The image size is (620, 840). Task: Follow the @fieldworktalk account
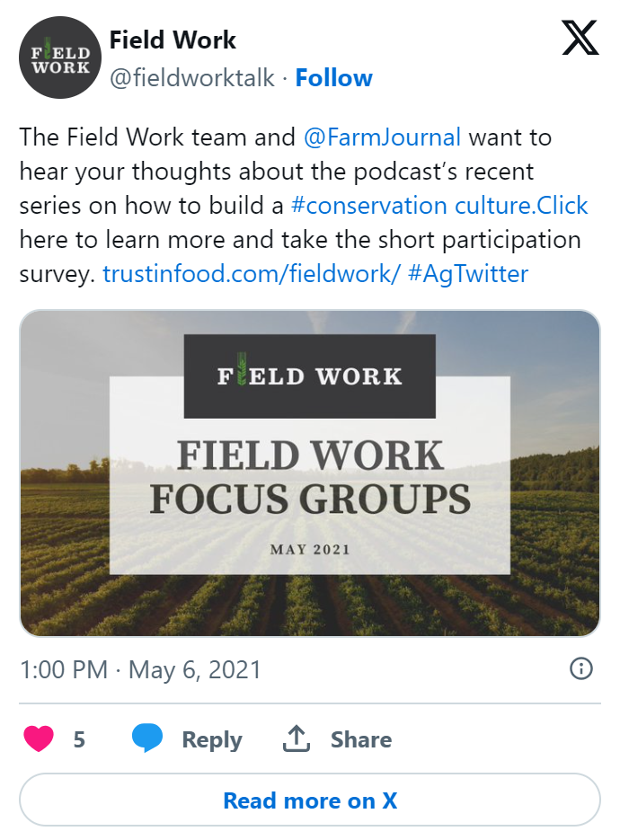point(333,78)
